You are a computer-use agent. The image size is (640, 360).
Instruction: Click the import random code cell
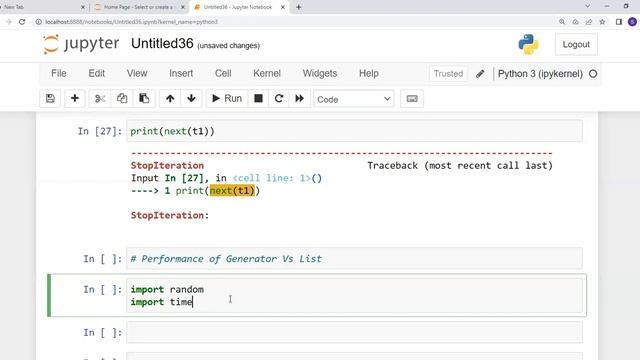click(354, 296)
